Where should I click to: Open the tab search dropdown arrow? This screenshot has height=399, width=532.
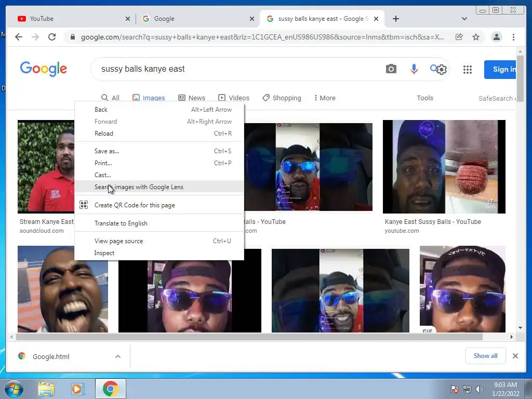(464, 19)
